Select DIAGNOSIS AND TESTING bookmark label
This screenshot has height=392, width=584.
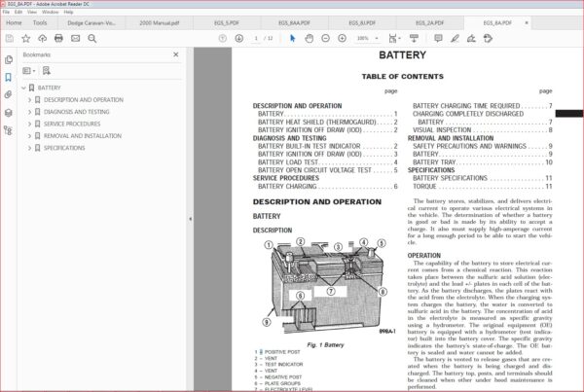coord(77,112)
